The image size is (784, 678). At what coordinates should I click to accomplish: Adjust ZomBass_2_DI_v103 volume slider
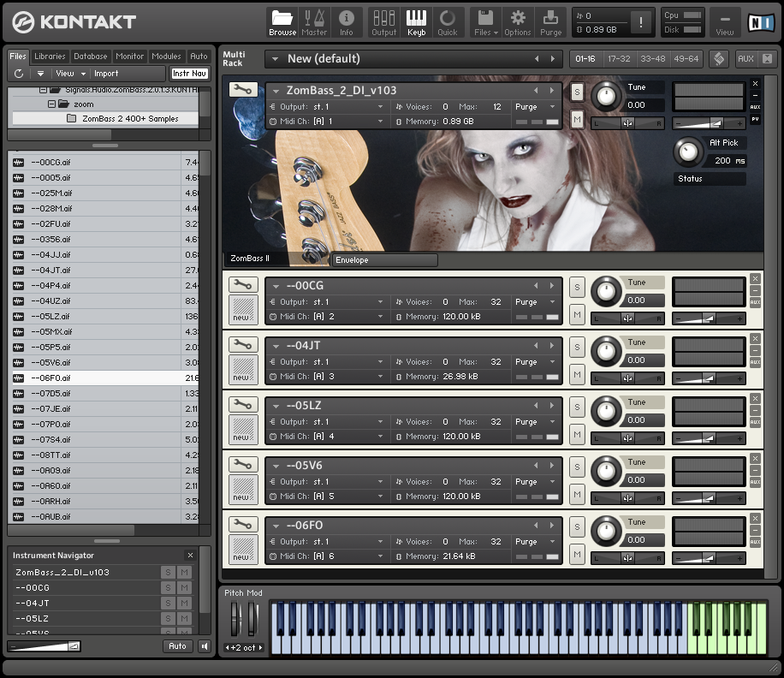708,123
